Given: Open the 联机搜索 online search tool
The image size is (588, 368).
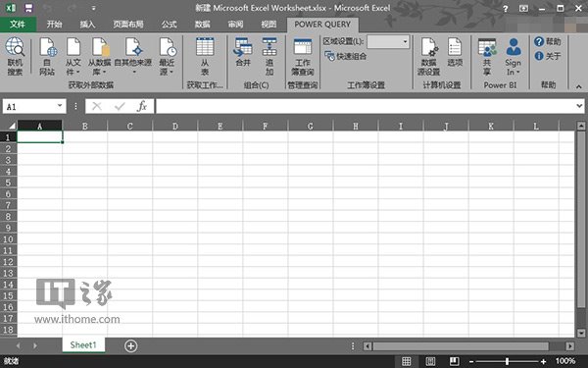Looking at the screenshot, I should pos(15,56).
